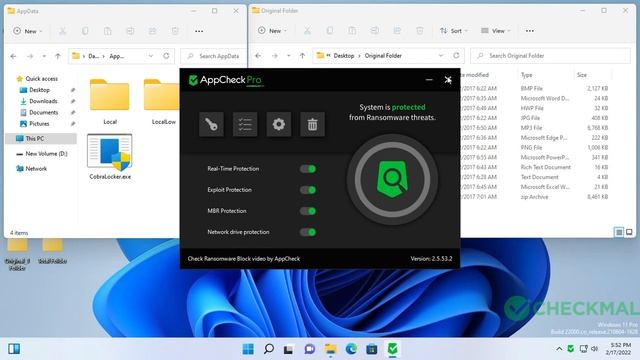
Task: Go up one level in Original Folder window
Action: 302,56
